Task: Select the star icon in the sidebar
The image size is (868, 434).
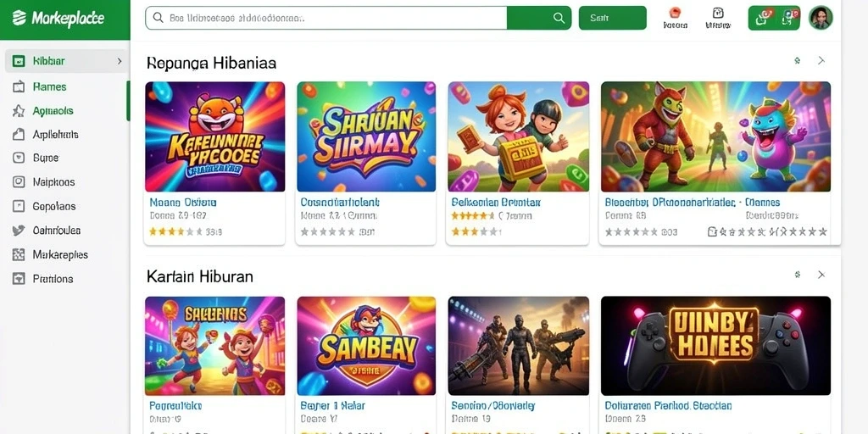Action: tap(19, 111)
